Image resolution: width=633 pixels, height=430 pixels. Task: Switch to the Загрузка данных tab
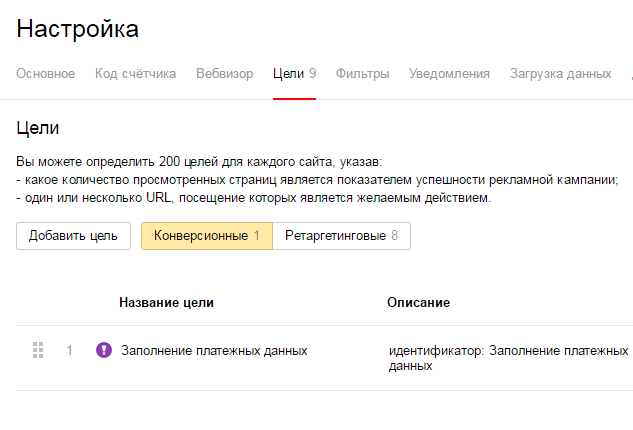tap(560, 74)
